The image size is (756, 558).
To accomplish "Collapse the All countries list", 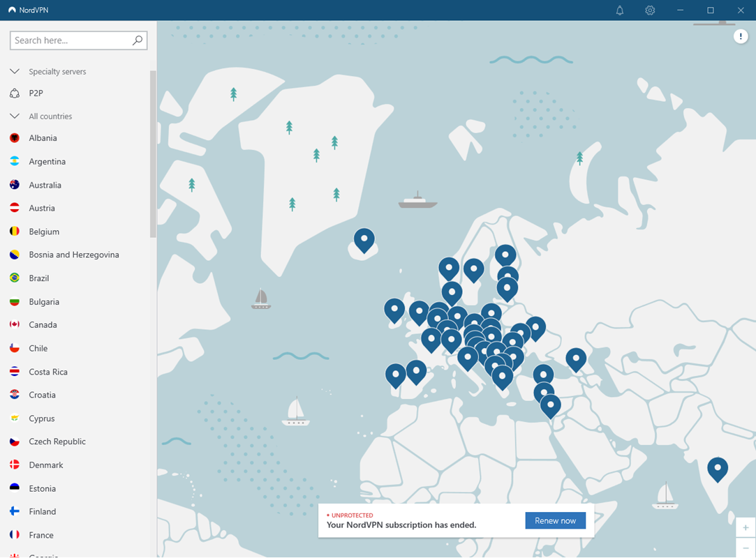I will tap(15, 116).
